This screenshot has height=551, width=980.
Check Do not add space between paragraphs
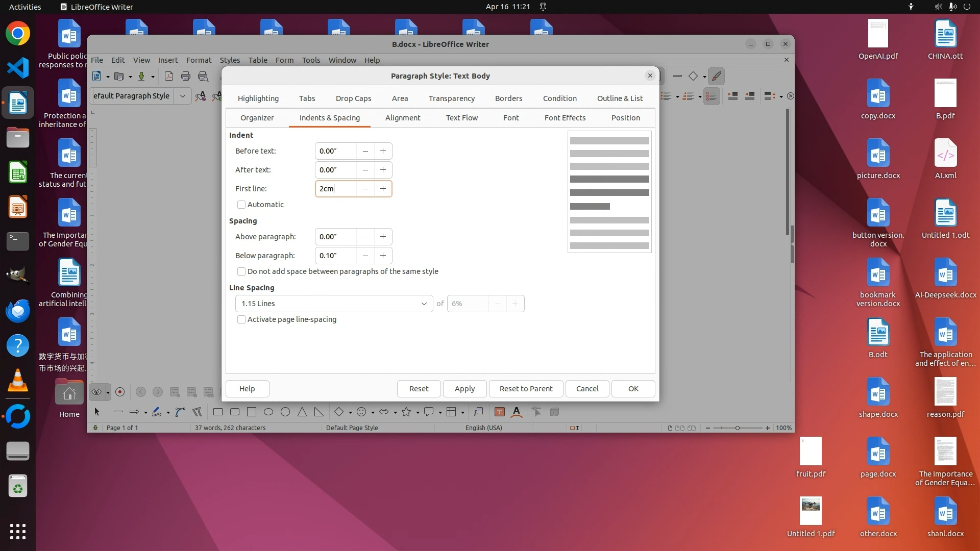(241, 271)
